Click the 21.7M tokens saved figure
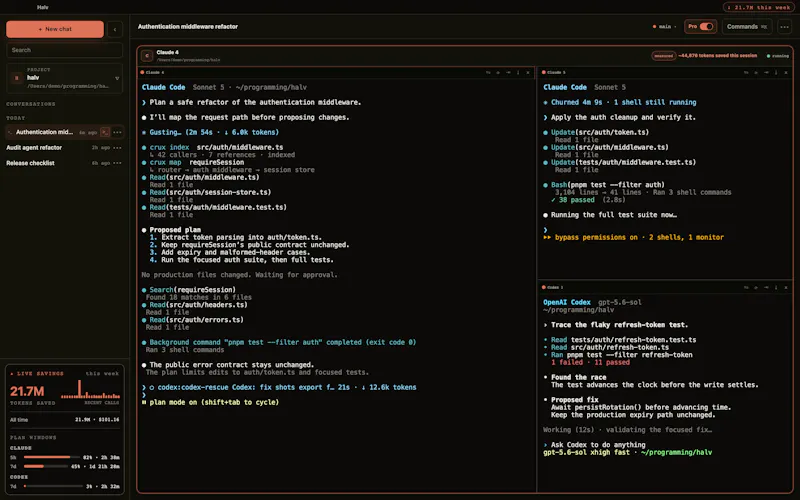Image resolution: width=800 pixels, height=500 pixels. click(27, 391)
